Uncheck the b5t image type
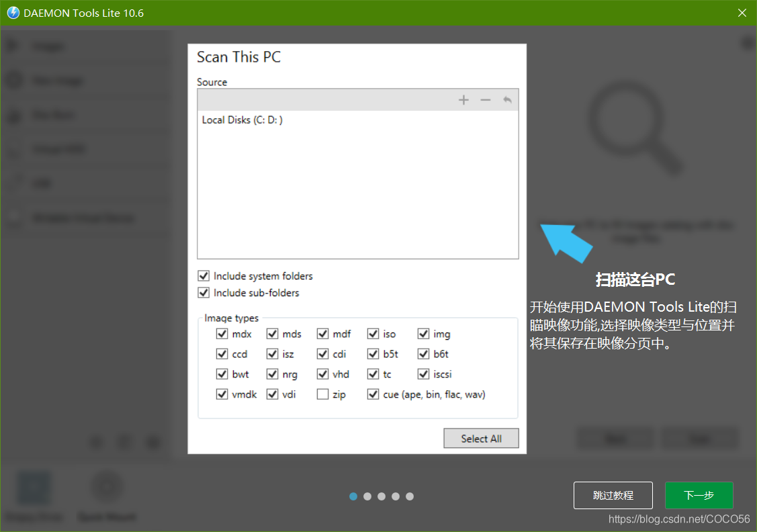The height and width of the screenshot is (532, 757). (x=373, y=354)
